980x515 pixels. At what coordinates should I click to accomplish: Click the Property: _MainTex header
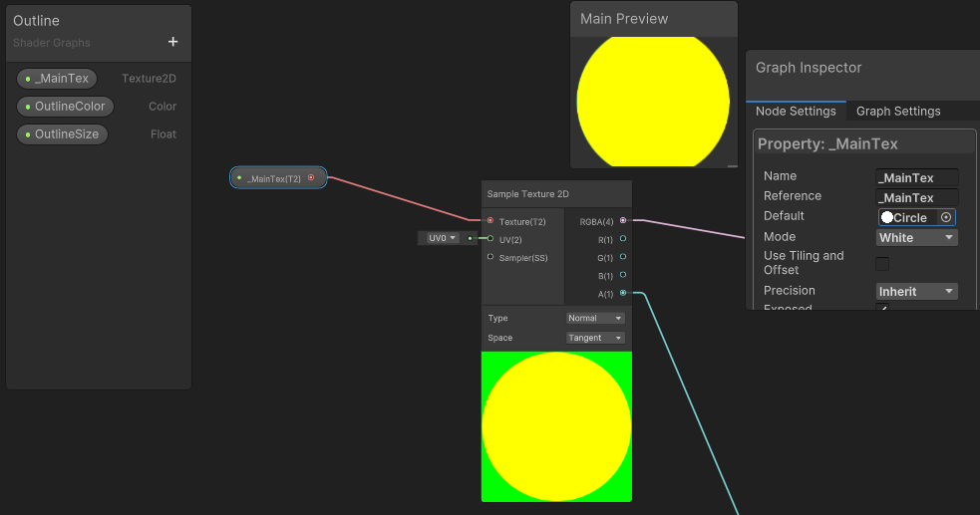(x=827, y=144)
